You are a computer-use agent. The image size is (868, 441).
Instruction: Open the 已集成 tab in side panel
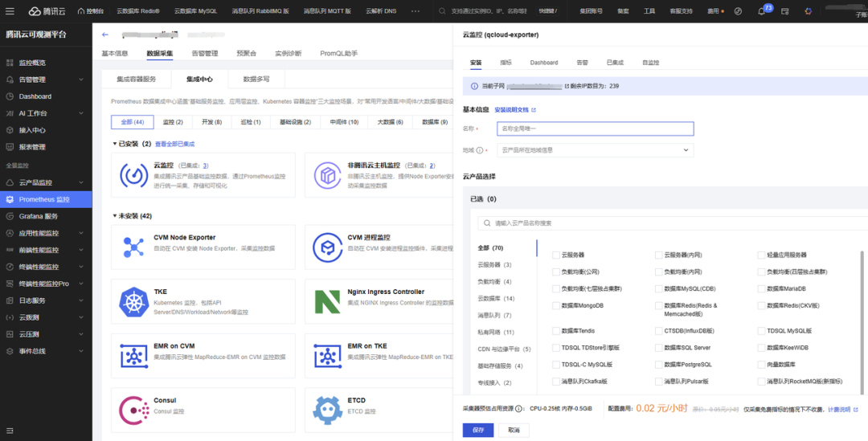(x=615, y=63)
